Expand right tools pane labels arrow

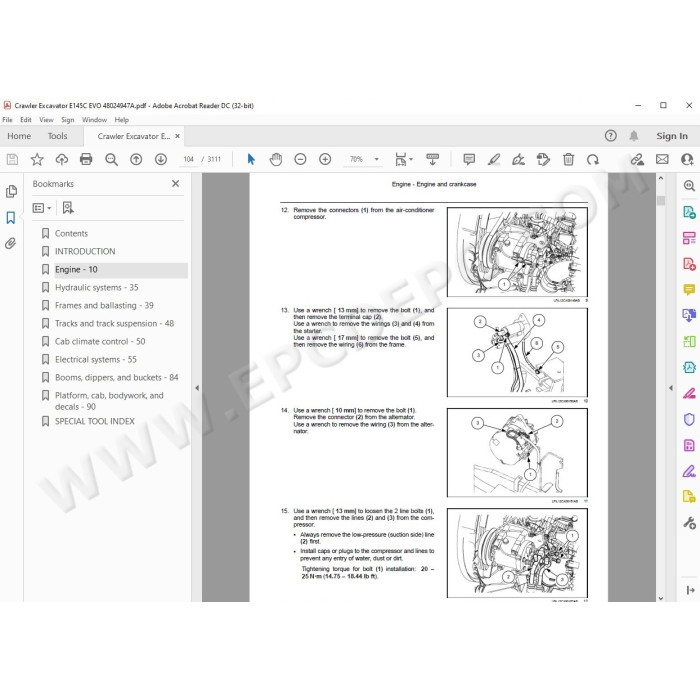[690, 590]
